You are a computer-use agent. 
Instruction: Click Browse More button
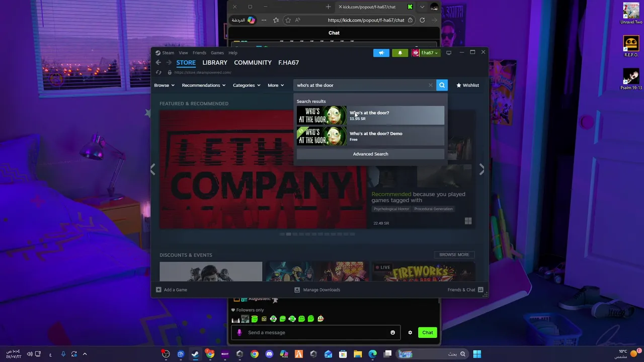(x=454, y=254)
